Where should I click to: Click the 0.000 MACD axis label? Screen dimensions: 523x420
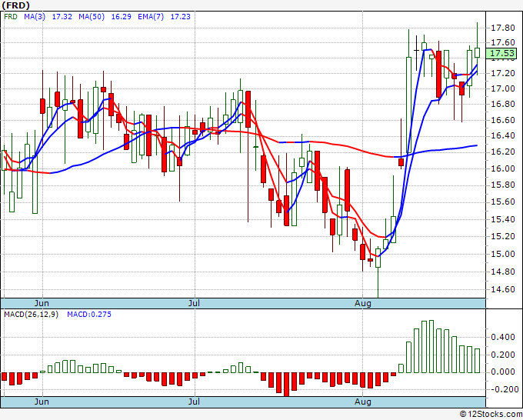pyautogui.click(x=503, y=372)
